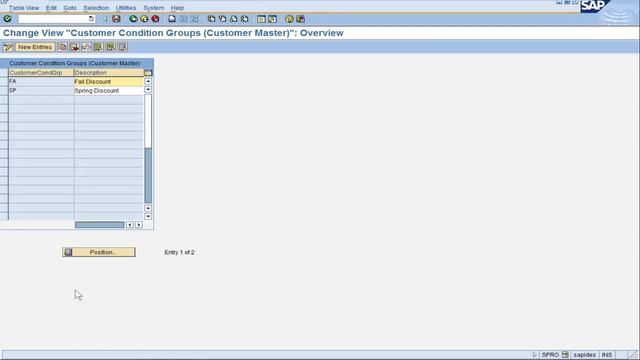Click the Save diskette icon
This screenshot has width=640, height=360.
click(x=116, y=19)
